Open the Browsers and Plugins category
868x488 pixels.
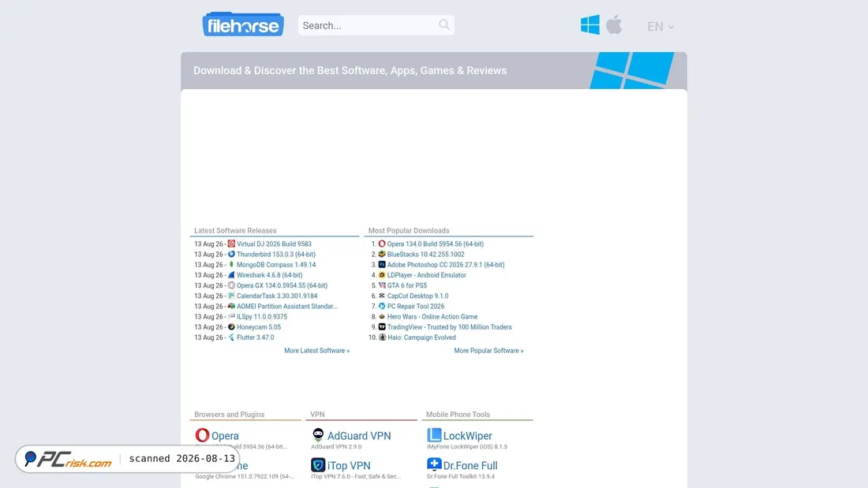[x=229, y=415]
